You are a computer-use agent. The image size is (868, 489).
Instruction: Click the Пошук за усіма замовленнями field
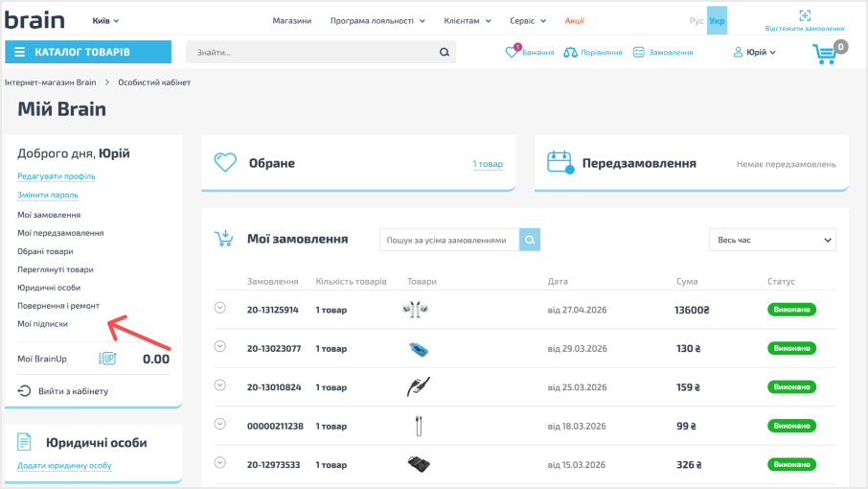(449, 240)
